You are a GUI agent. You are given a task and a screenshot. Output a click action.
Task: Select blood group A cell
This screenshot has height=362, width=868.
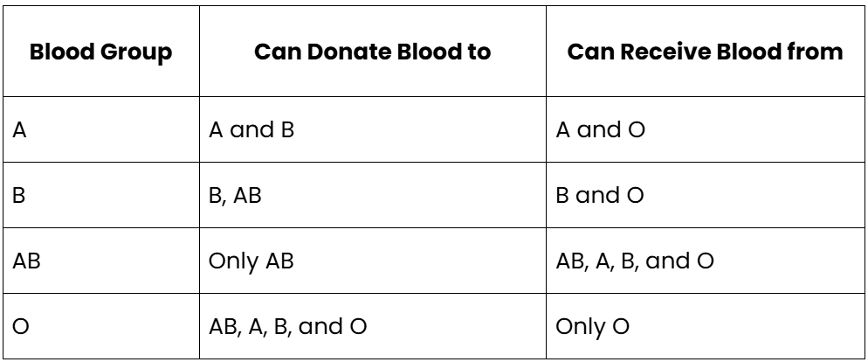(x=100, y=129)
